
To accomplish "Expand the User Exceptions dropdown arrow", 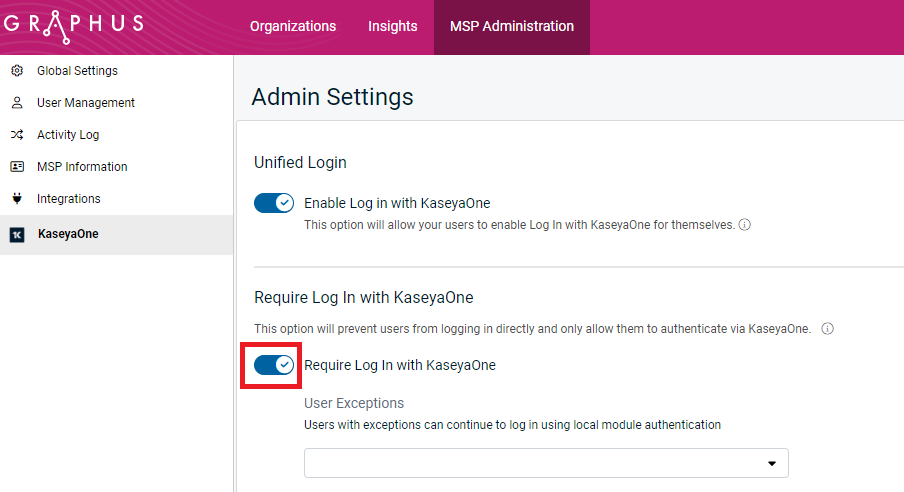I will [x=771, y=464].
